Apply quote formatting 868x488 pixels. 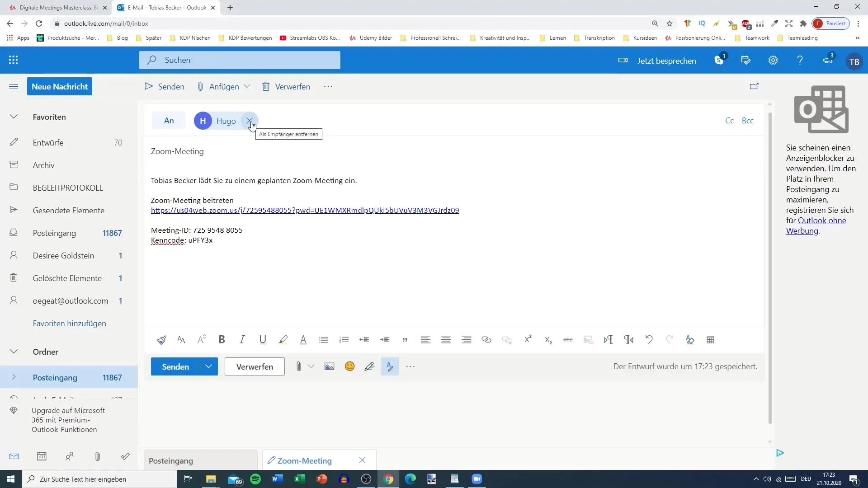(x=405, y=340)
